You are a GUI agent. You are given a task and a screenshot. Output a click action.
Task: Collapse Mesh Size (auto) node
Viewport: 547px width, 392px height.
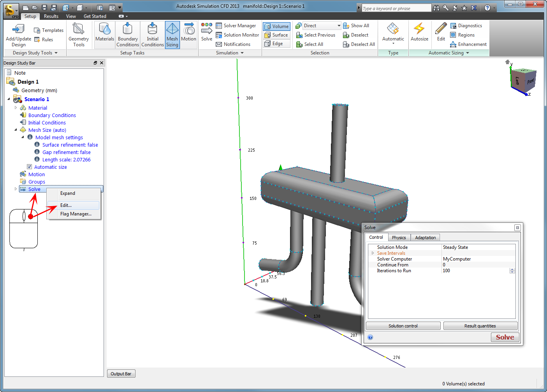(x=16, y=130)
